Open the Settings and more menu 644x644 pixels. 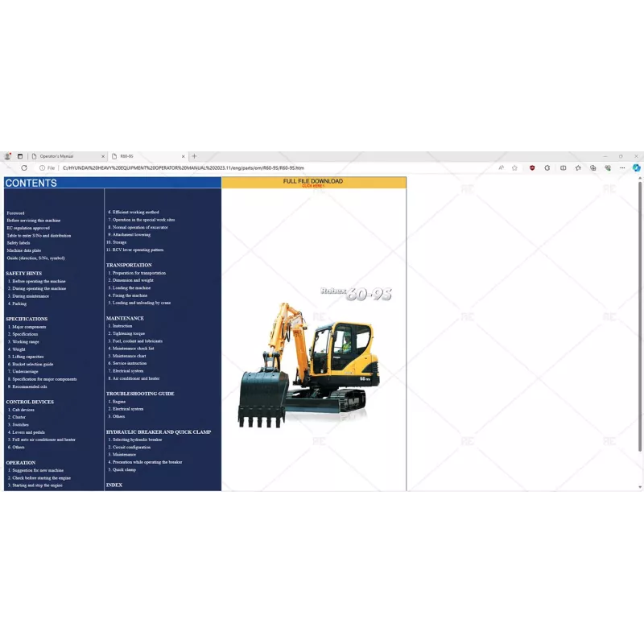click(622, 167)
